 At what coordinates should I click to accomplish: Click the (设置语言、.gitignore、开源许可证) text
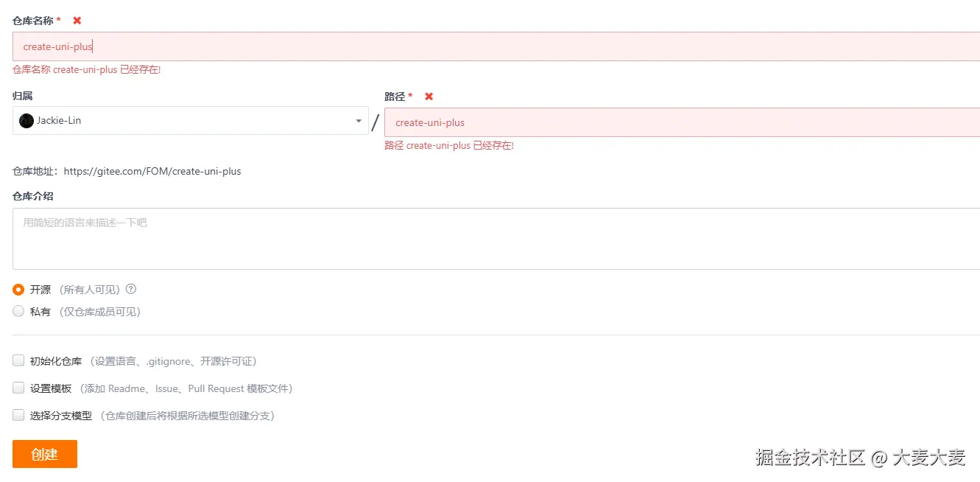click(172, 361)
